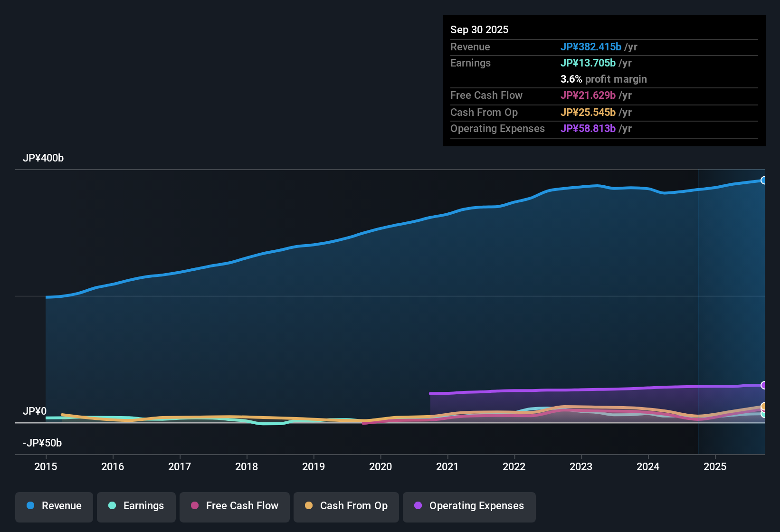Click the Revenue endpoint marker on the chart

[764, 180]
